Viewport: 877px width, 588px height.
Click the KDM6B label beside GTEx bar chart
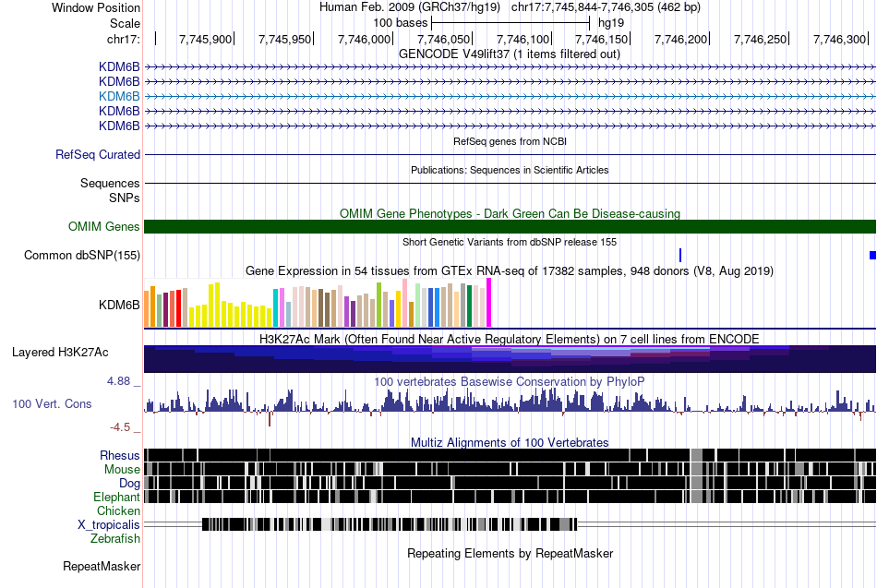(x=119, y=305)
